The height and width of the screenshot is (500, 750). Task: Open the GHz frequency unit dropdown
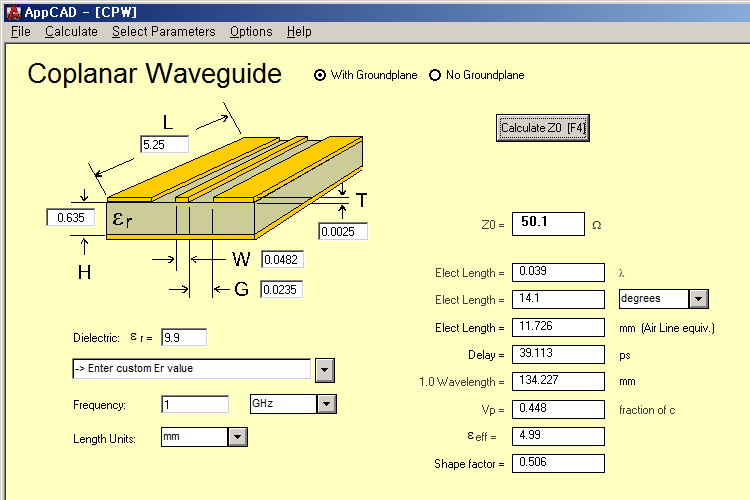326,404
